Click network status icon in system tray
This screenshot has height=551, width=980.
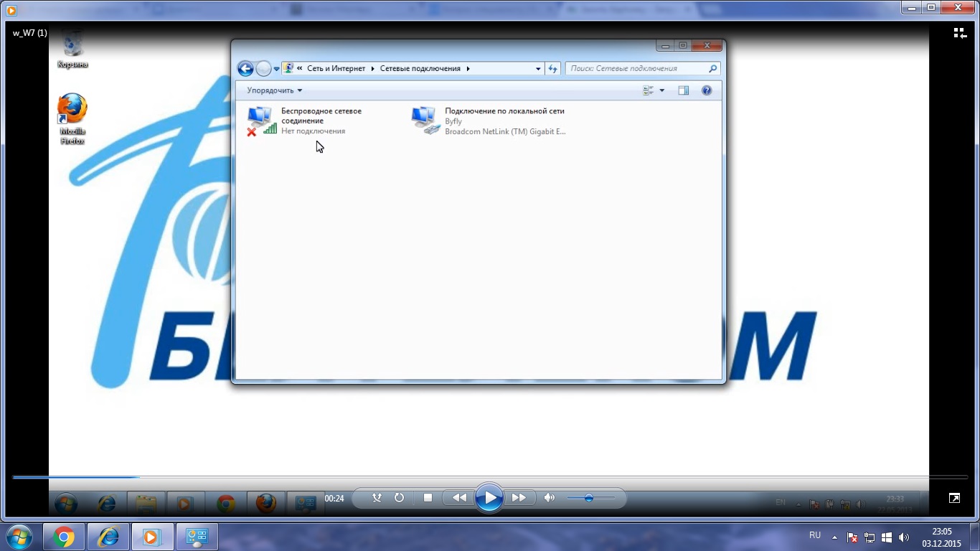pos(870,537)
